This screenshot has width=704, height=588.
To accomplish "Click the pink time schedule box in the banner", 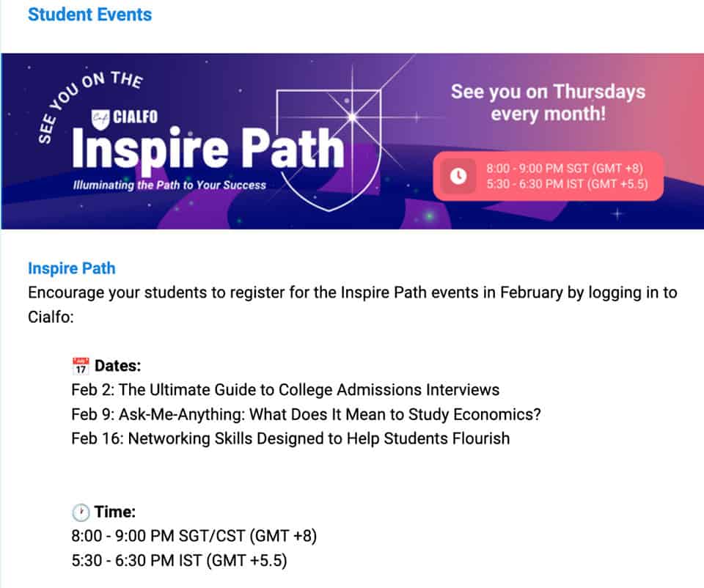I will click(549, 177).
